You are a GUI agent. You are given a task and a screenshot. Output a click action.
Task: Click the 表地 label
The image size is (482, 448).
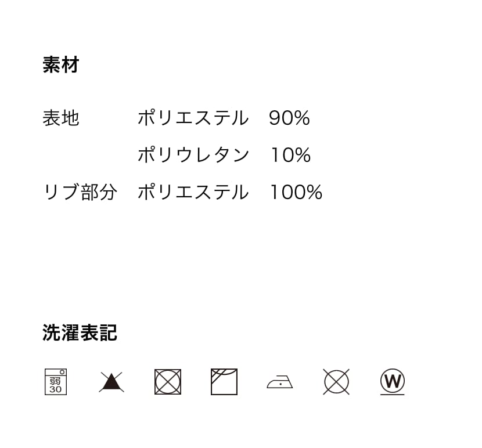pos(61,118)
